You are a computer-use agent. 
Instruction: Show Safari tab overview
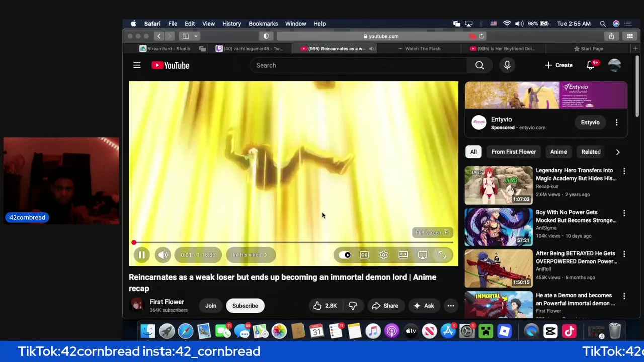[630, 36]
